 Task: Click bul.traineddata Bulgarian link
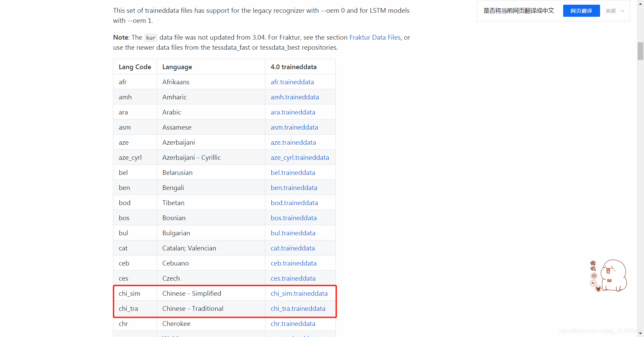coord(293,233)
